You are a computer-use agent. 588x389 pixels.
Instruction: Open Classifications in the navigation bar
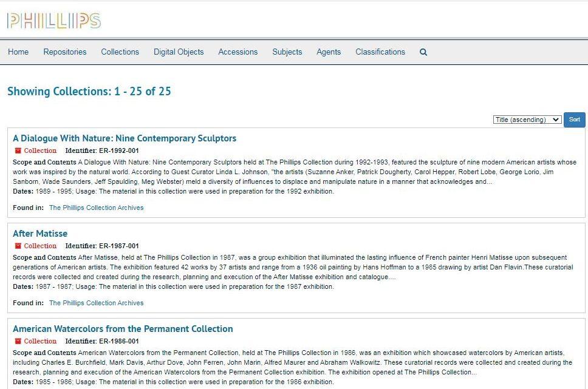380,52
